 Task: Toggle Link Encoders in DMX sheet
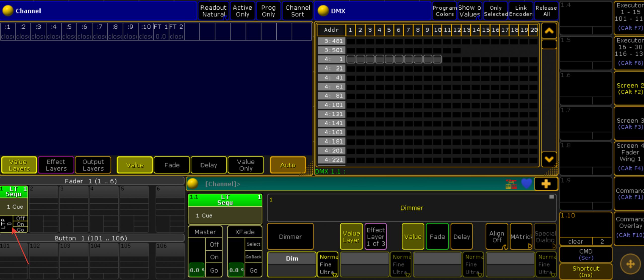(x=521, y=11)
